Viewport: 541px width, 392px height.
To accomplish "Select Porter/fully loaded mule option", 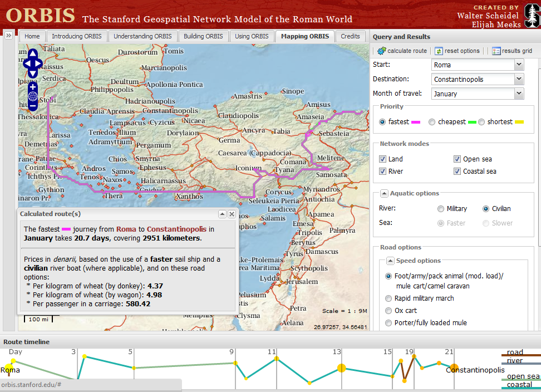I will (x=388, y=323).
